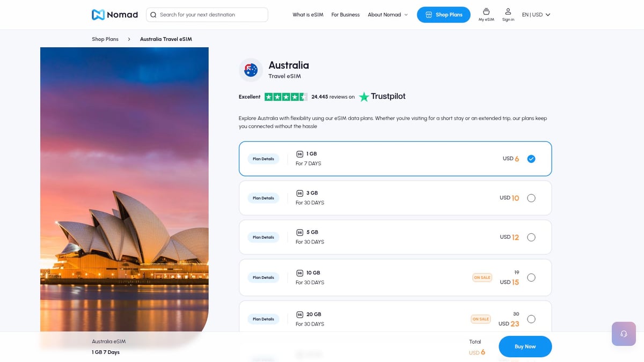Open My eSIM from the top bar
The image size is (644, 362).
[486, 14]
